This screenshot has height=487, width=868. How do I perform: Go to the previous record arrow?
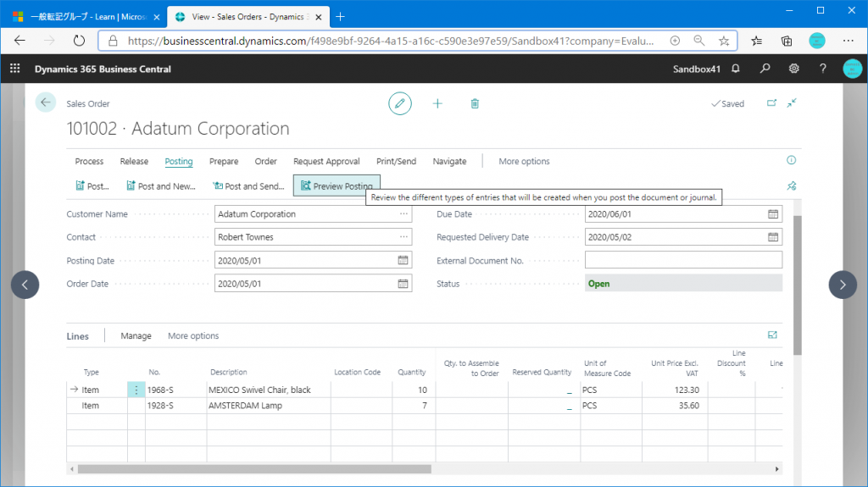[25, 285]
